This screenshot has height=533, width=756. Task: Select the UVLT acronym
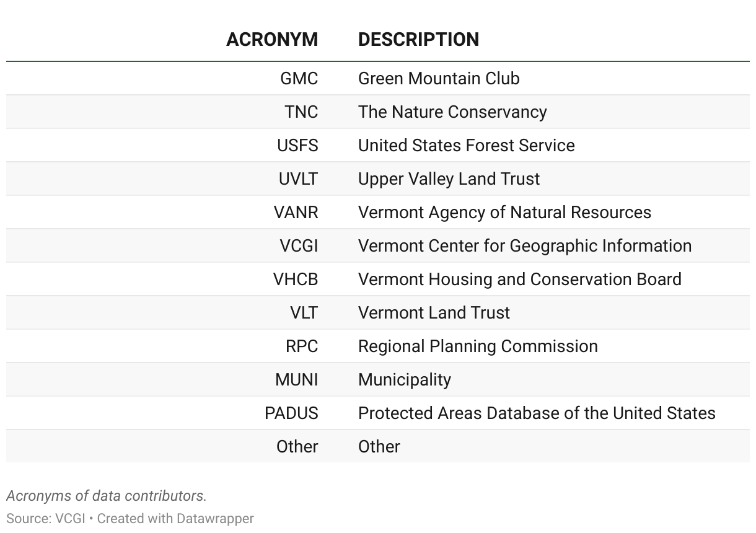pos(298,179)
